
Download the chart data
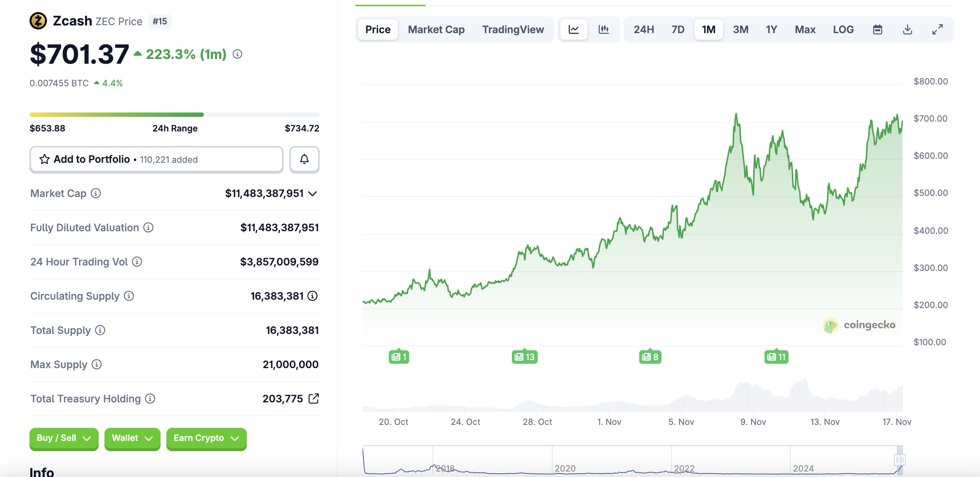click(907, 29)
